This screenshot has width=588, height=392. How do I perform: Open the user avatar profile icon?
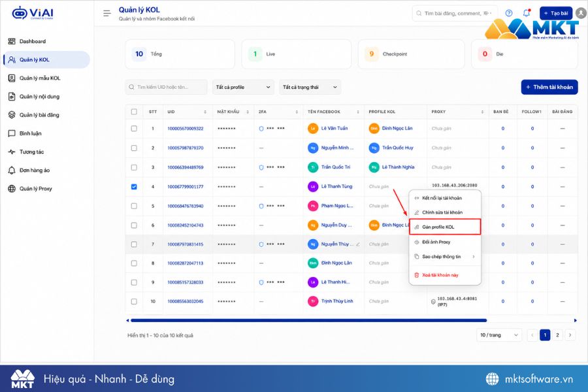(581, 13)
